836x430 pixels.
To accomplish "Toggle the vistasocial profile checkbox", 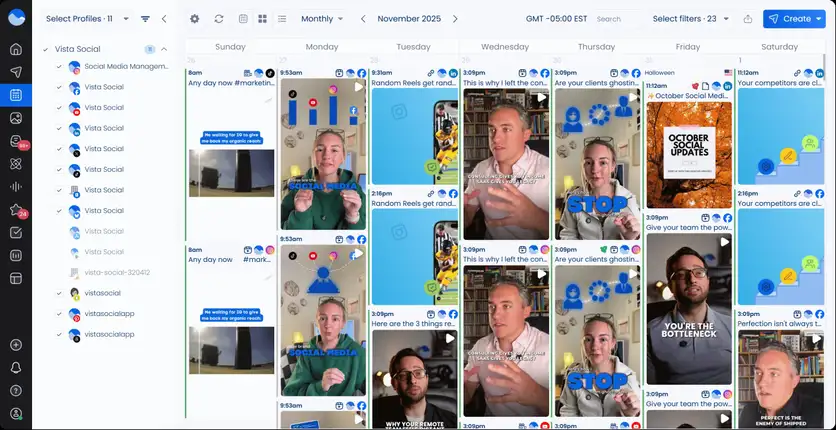I will 59,293.
